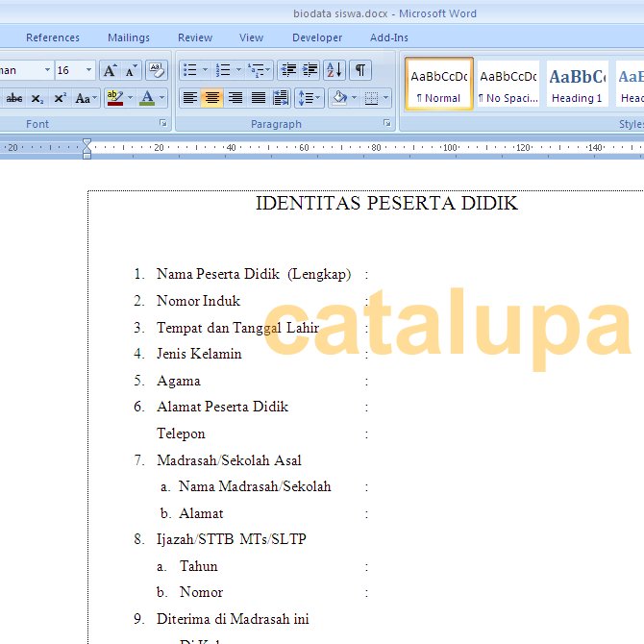Viewport: 644px width, 644px height.
Task: Open the Shading dropdown arrow
Action: tap(355, 98)
